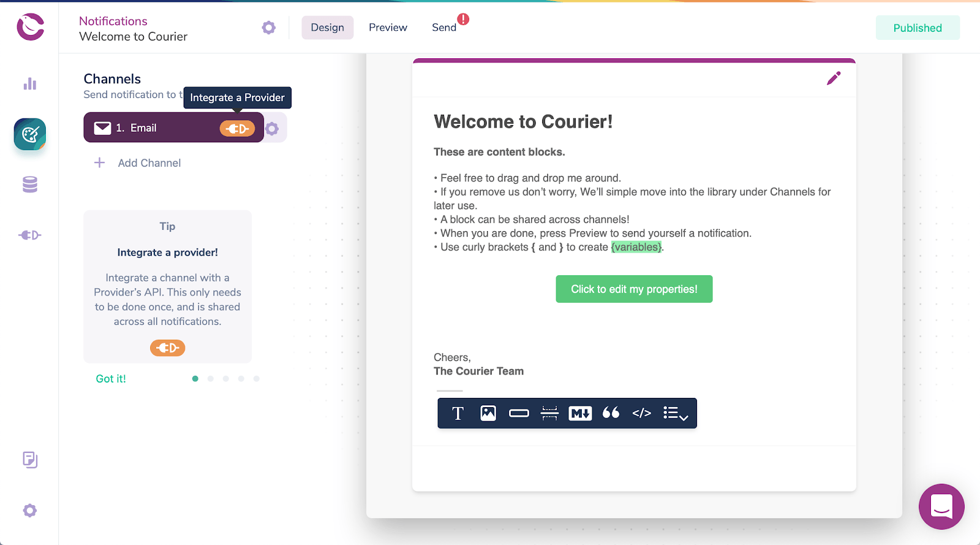Click the Channels section heading
This screenshot has width=980, height=545.
(x=112, y=79)
